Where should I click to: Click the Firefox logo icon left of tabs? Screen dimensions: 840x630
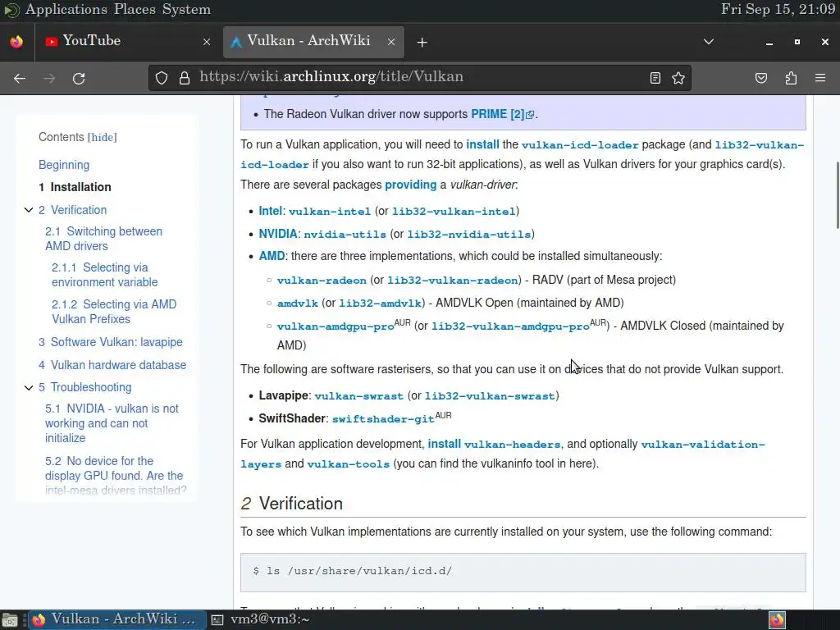pyautogui.click(x=16, y=42)
